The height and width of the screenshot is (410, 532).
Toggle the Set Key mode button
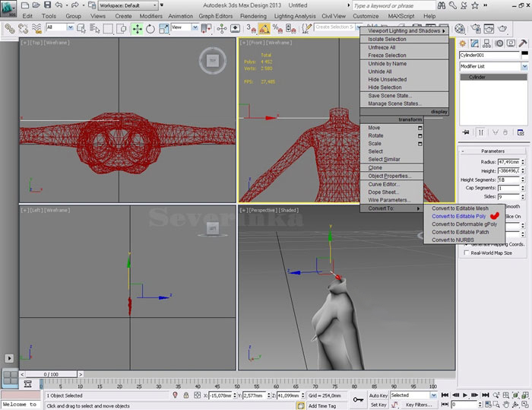tap(378, 405)
